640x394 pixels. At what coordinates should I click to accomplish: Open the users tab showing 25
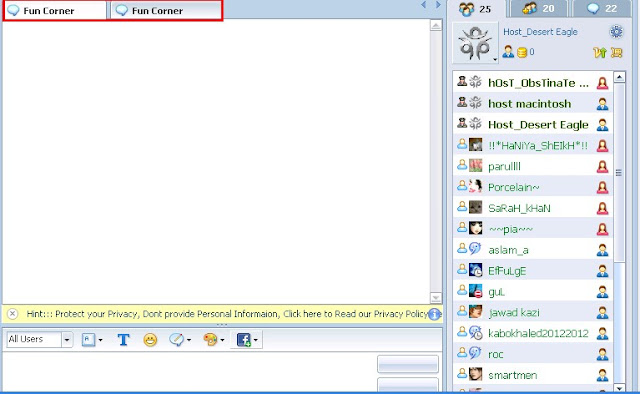pos(476,9)
